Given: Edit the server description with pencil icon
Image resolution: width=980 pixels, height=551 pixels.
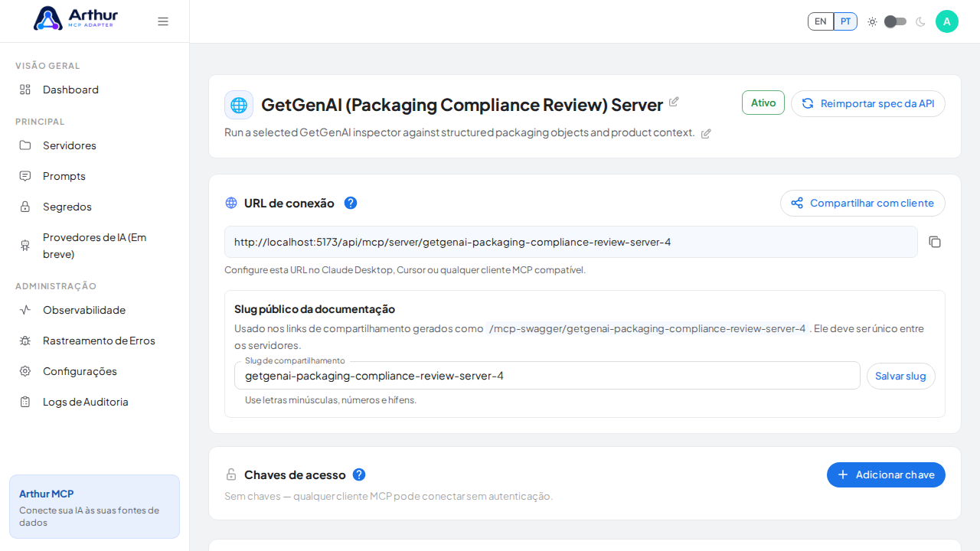Looking at the screenshot, I should pyautogui.click(x=706, y=133).
